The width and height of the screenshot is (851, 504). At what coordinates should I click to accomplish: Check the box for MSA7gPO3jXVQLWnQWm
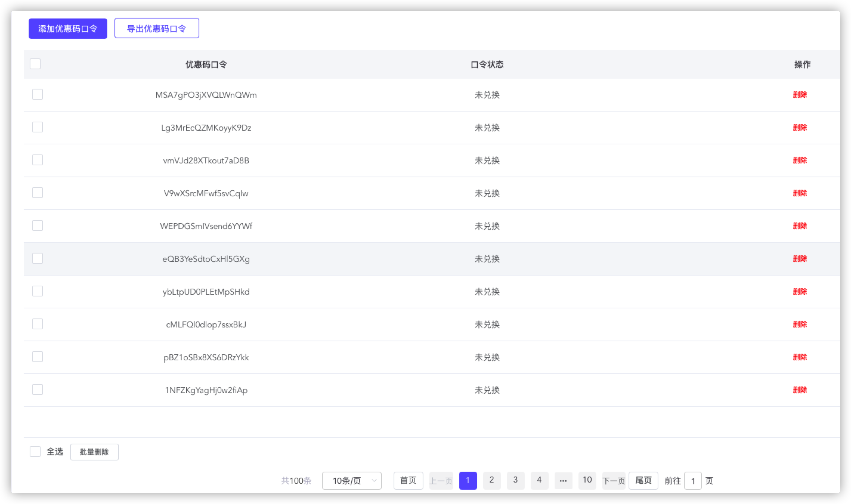[37, 95]
